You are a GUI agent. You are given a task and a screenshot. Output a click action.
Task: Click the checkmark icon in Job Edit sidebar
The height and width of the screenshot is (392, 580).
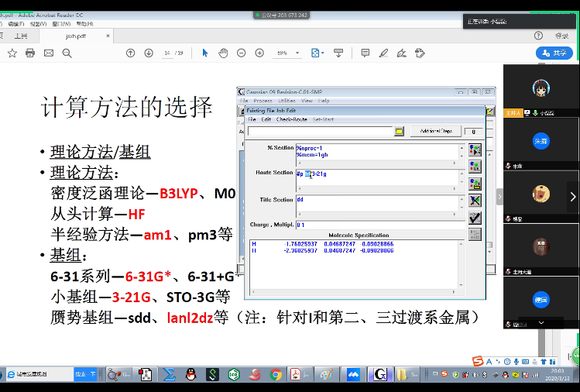[x=475, y=218]
